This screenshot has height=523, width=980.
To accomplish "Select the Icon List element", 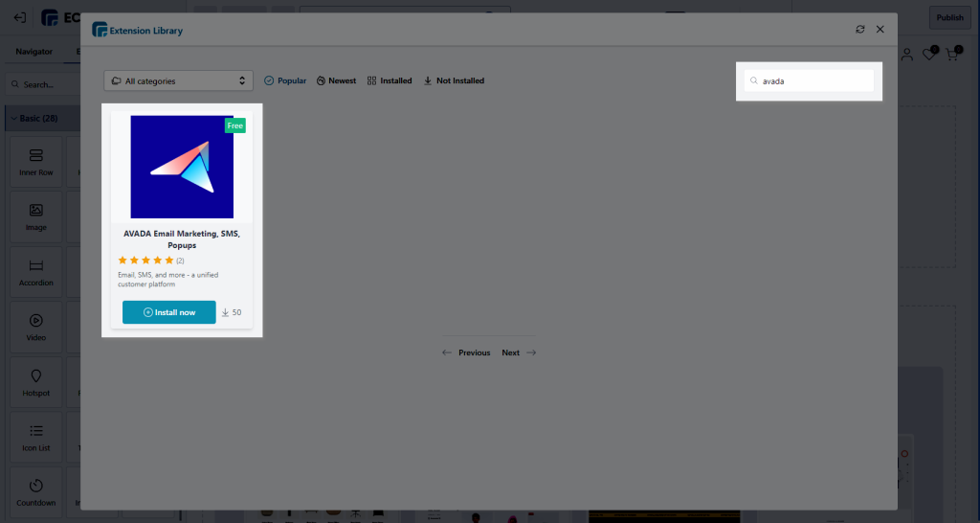I will (x=36, y=438).
